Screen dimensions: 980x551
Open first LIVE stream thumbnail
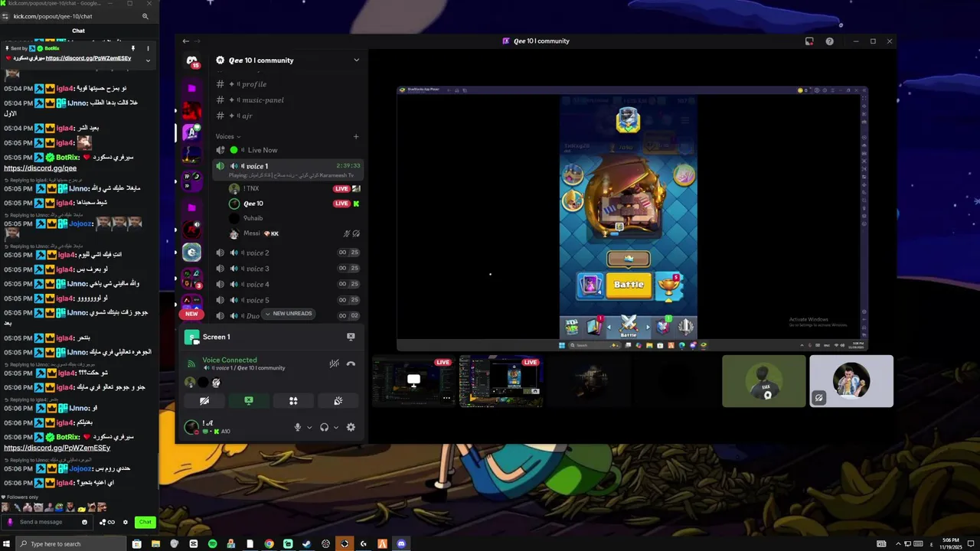[413, 381]
